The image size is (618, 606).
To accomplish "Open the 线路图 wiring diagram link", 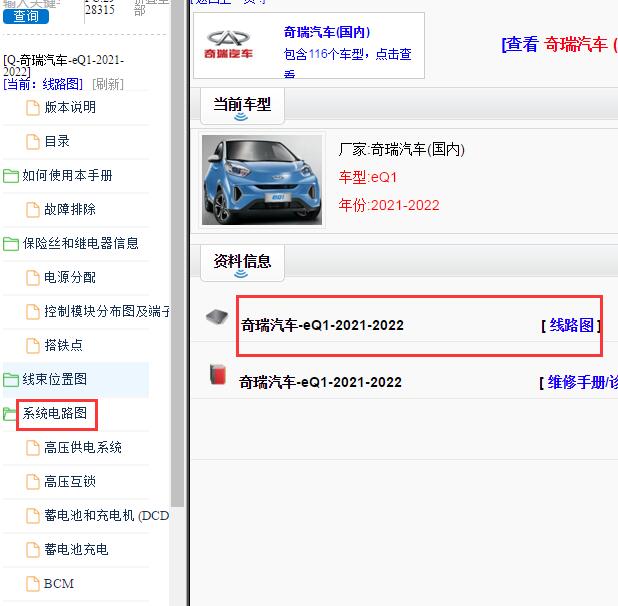I will click(x=571, y=325).
